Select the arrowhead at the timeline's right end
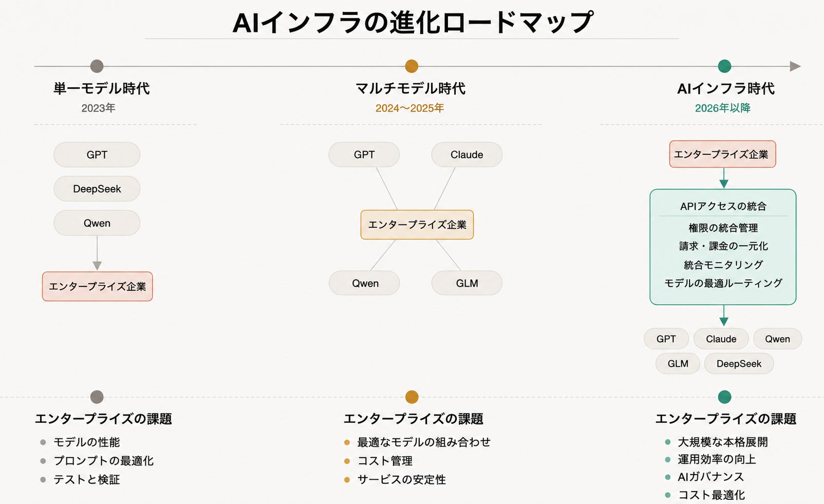Viewport: 824px width, 504px height. 795,66
